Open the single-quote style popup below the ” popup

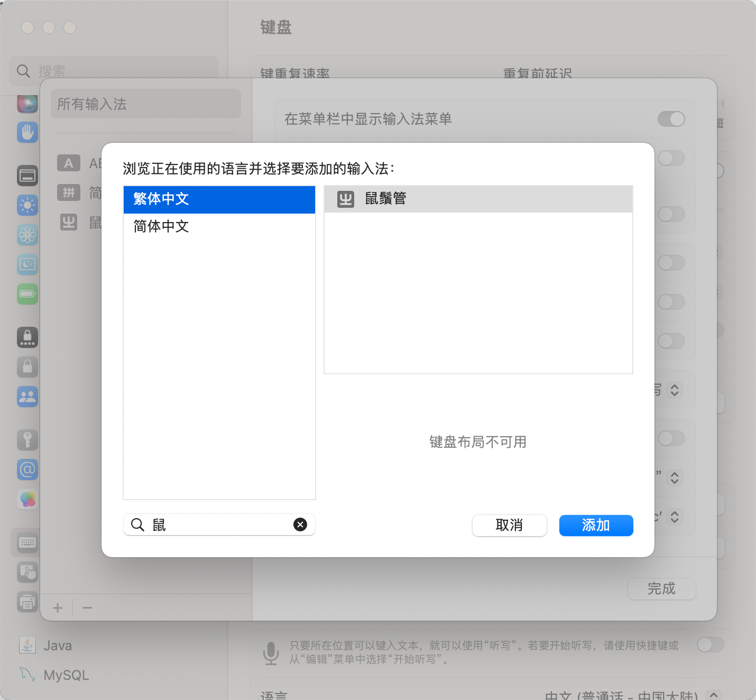[675, 517]
